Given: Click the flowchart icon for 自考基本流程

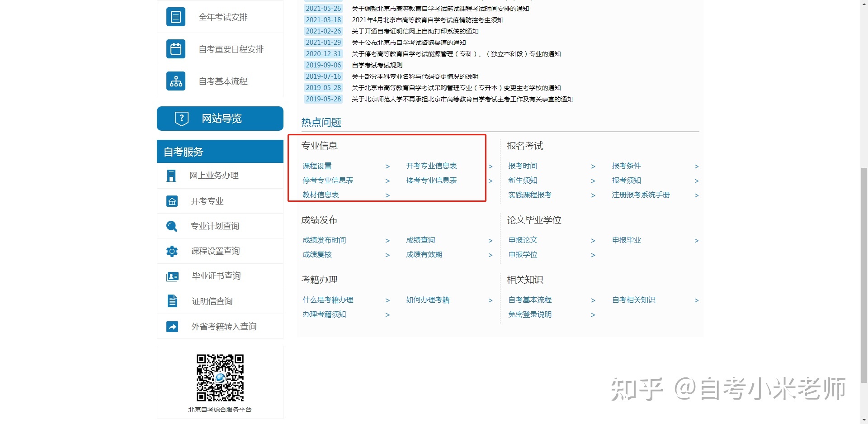Looking at the screenshot, I should [176, 81].
